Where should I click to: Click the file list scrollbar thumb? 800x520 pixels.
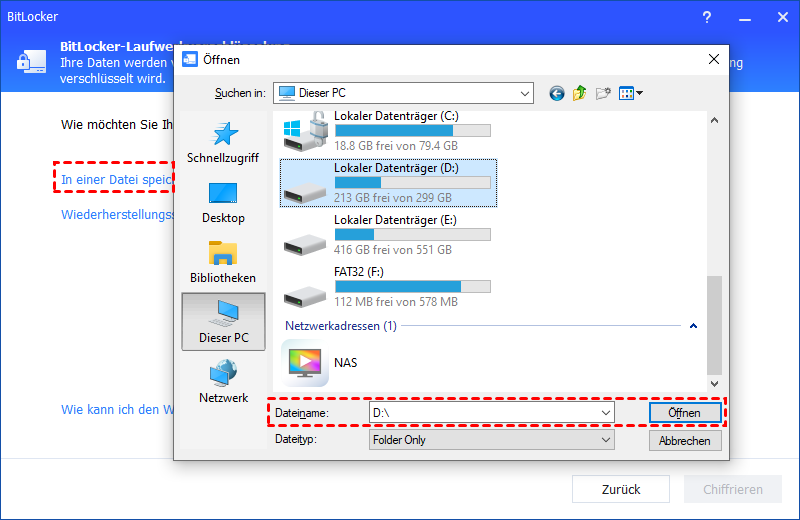click(714, 325)
